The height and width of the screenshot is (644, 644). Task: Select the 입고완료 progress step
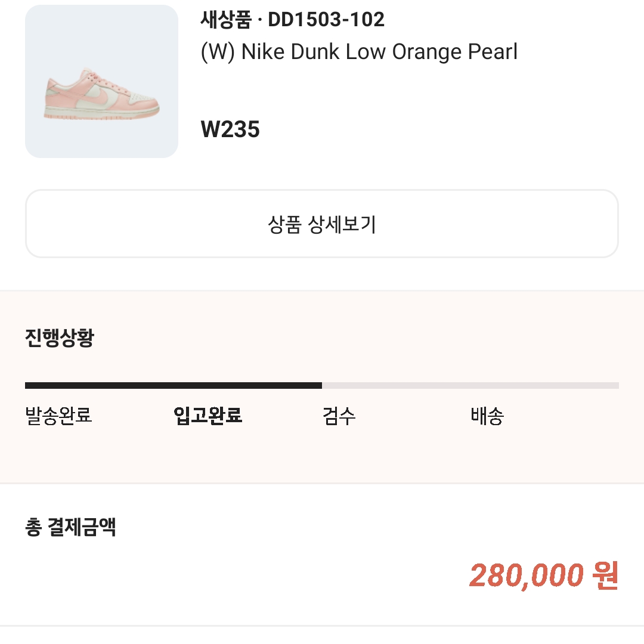[x=208, y=416]
